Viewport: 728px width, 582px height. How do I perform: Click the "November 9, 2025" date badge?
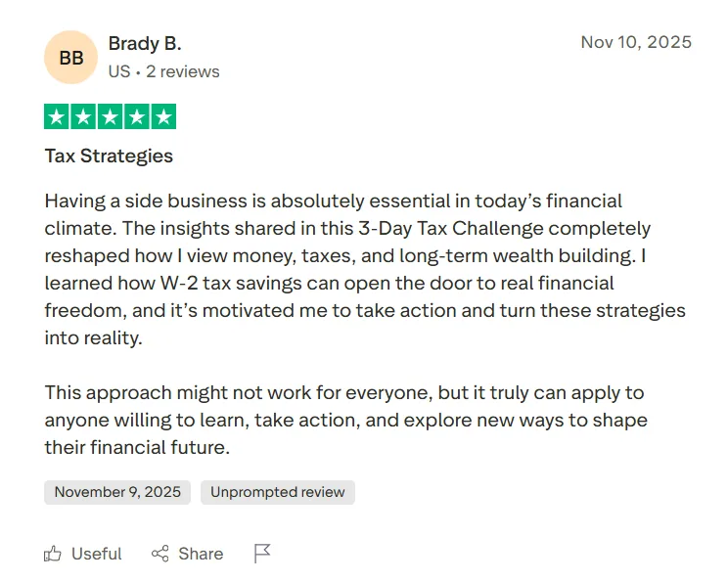117,492
